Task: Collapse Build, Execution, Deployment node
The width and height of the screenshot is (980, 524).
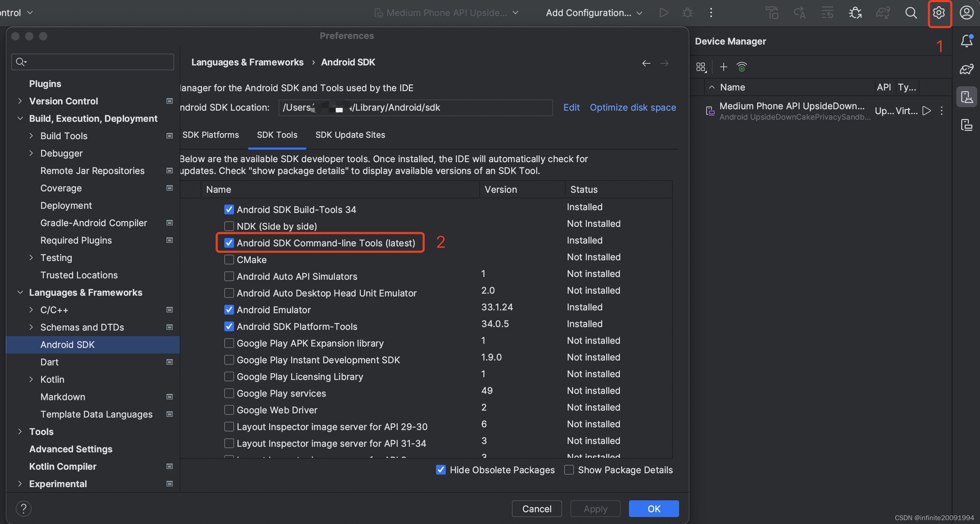Action: [20, 118]
